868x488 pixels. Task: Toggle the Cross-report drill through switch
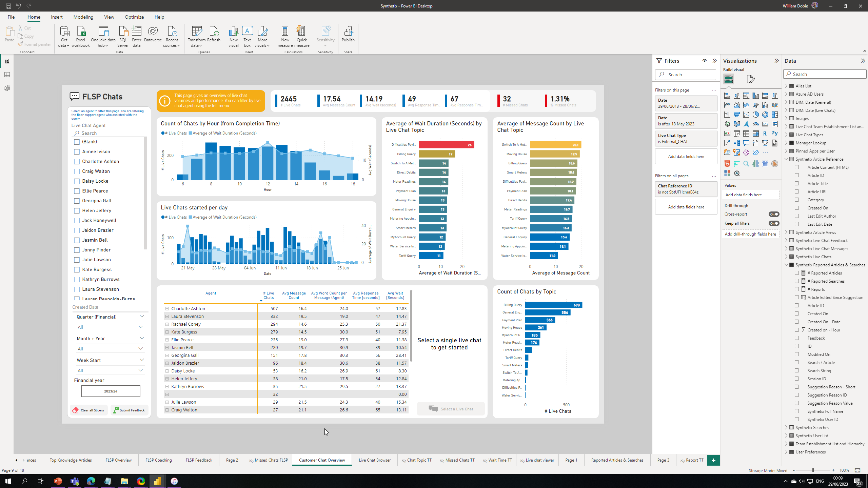pyautogui.click(x=774, y=214)
